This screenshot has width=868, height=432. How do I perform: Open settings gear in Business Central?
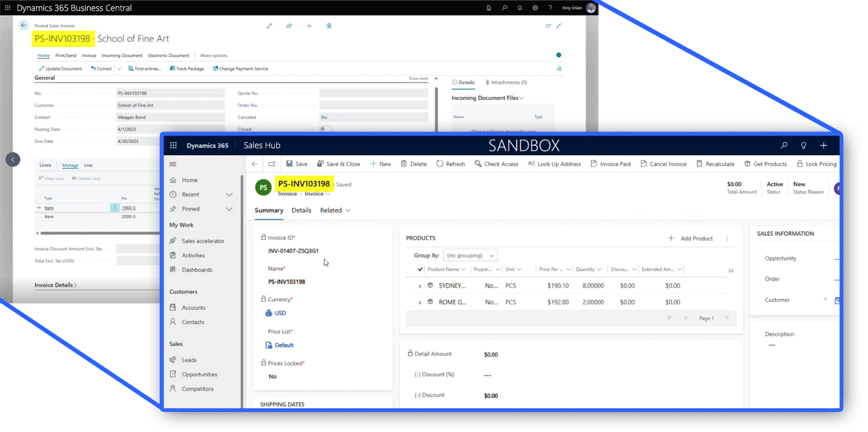click(535, 7)
